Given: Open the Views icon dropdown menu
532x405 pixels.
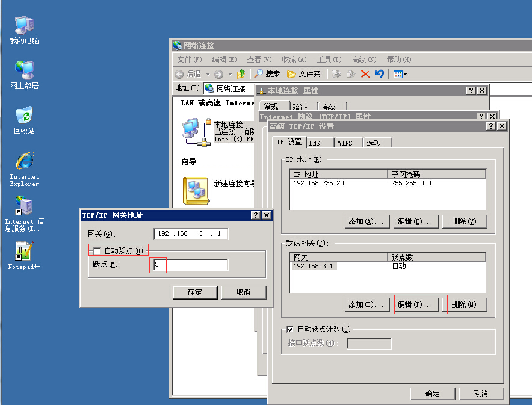Looking at the screenshot, I should coord(404,74).
